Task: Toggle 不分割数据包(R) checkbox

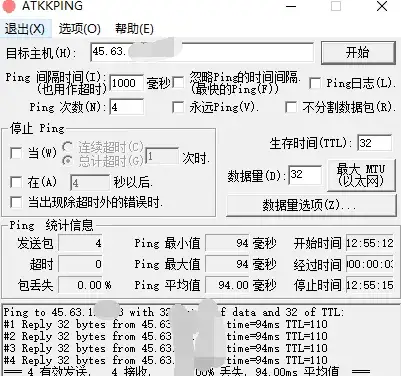Action: pos(291,107)
